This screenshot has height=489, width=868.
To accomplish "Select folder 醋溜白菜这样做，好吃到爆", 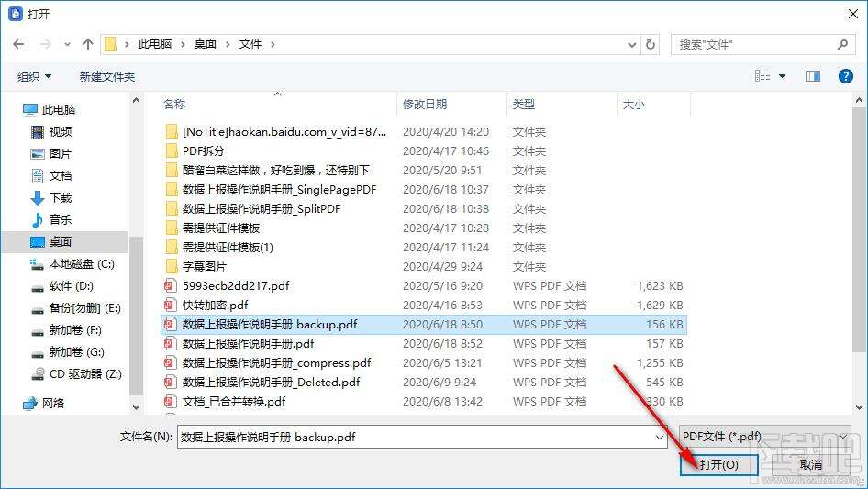I will click(x=275, y=171).
